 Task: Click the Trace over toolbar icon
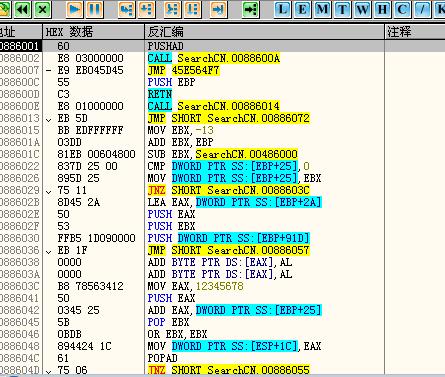pos(192,9)
